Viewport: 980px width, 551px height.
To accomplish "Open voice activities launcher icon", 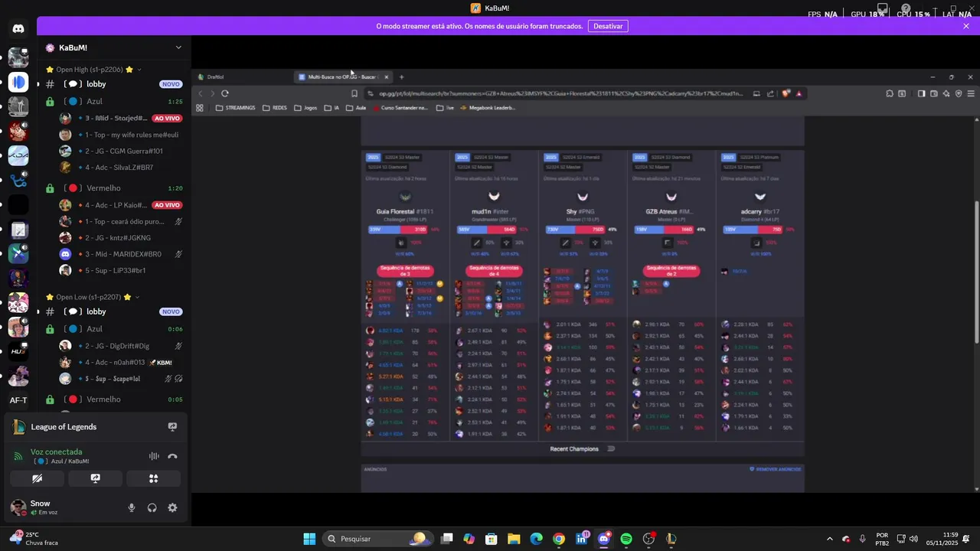I will tap(154, 478).
